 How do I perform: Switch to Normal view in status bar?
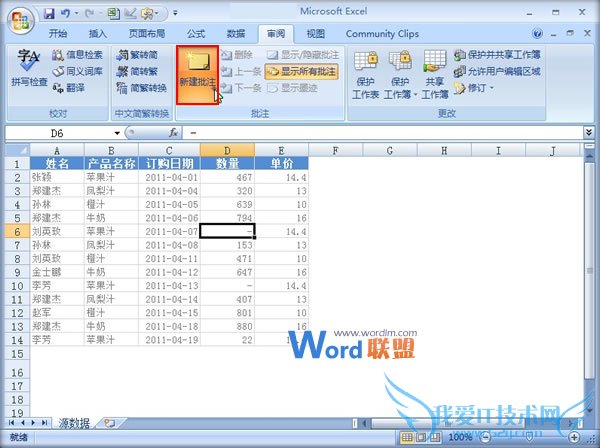(407, 437)
